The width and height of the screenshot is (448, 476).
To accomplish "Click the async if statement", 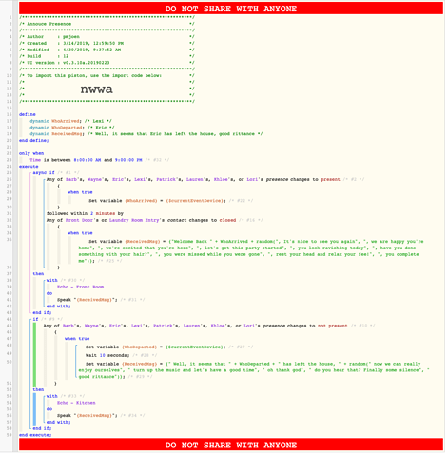I will pyautogui.click(x=44, y=173).
